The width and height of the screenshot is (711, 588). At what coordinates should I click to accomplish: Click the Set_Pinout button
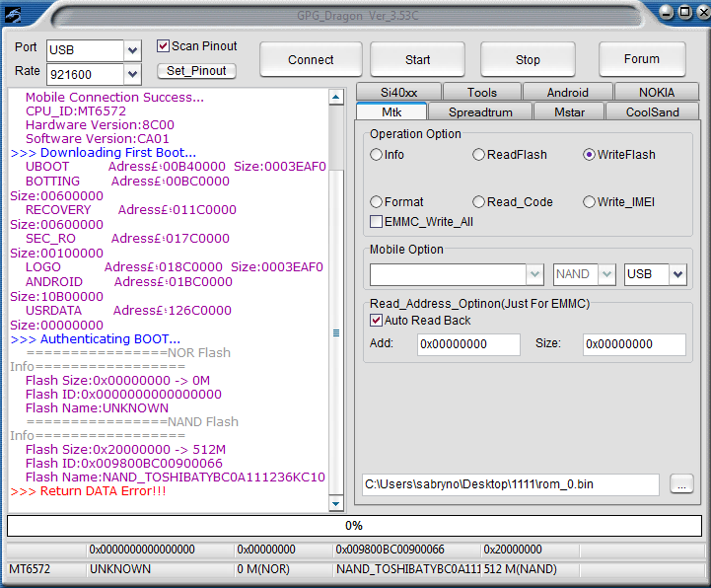point(196,71)
